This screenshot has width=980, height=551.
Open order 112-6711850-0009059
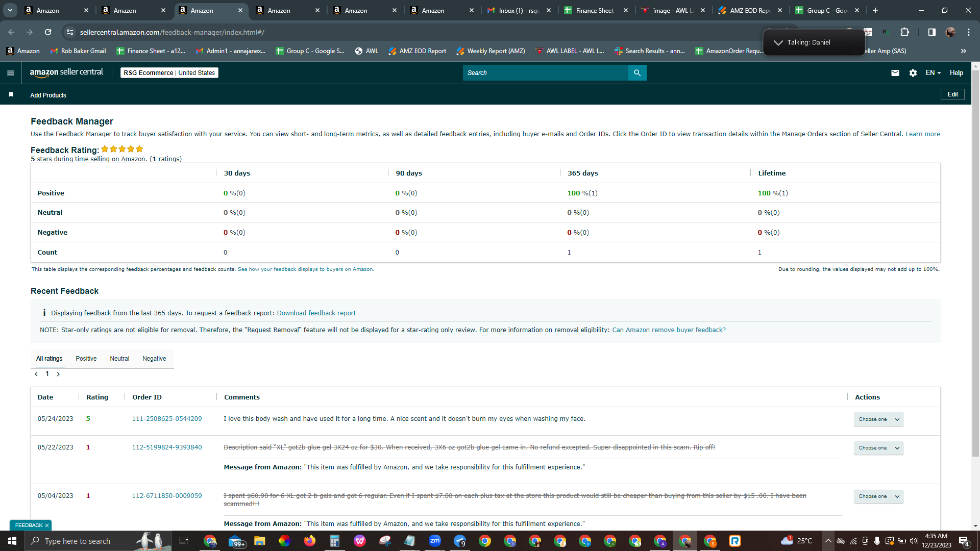(x=167, y=496)
